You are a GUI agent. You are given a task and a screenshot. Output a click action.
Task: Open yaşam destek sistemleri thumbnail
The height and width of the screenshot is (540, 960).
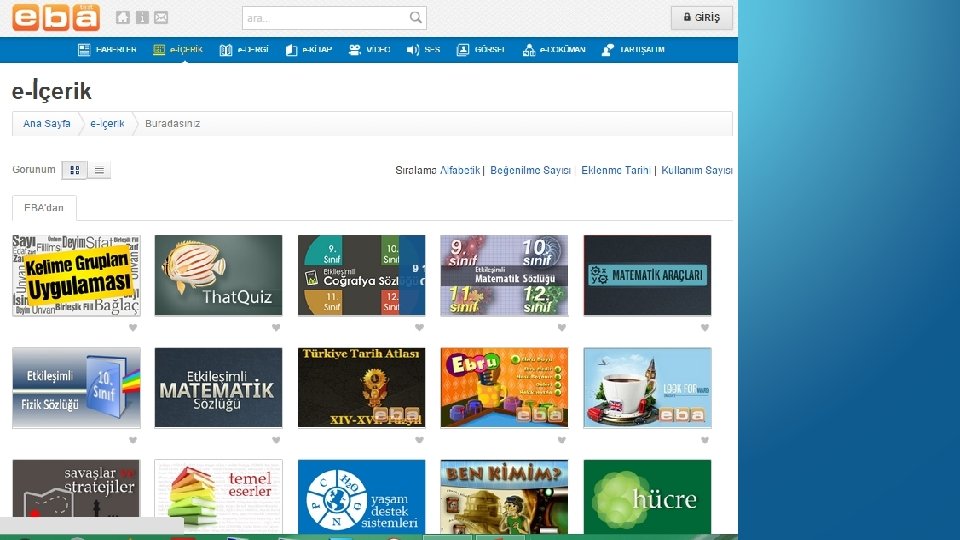(361, 497)
